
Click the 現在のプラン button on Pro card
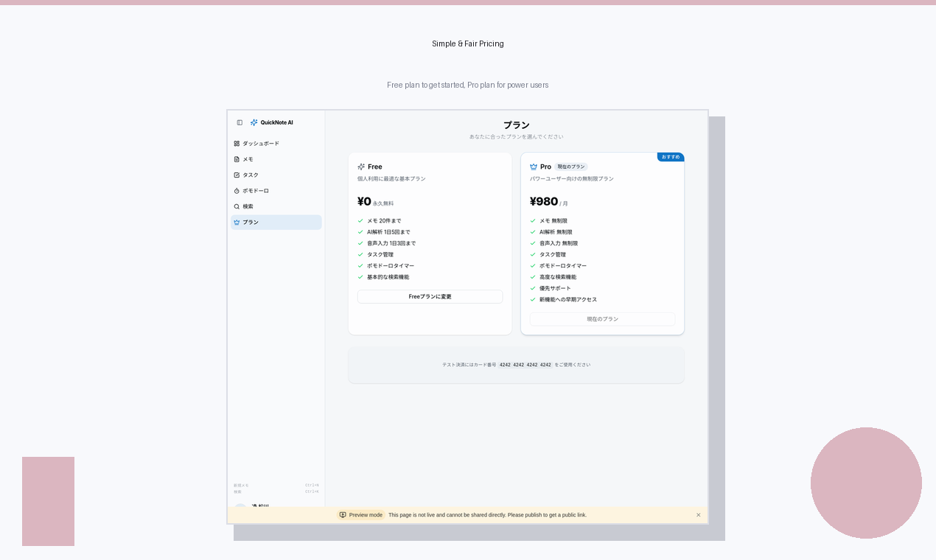[602, 319]
